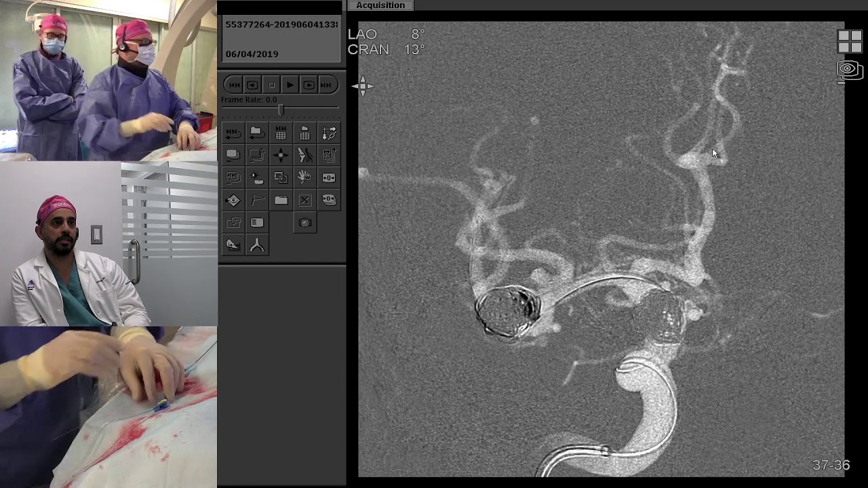Image resolution: width=868 pixels, height=488 pixels.
Task: Click the window with clock icon
Action: (x=281, y=178)
